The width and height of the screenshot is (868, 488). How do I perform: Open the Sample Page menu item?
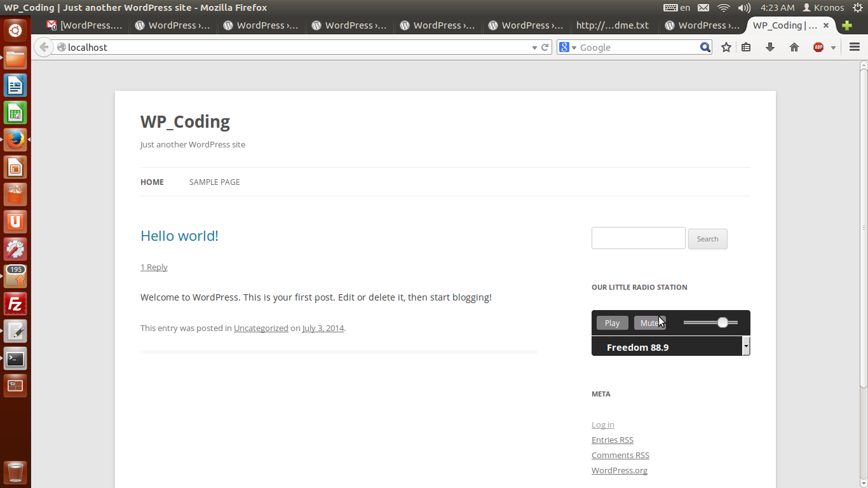(214, 182)
